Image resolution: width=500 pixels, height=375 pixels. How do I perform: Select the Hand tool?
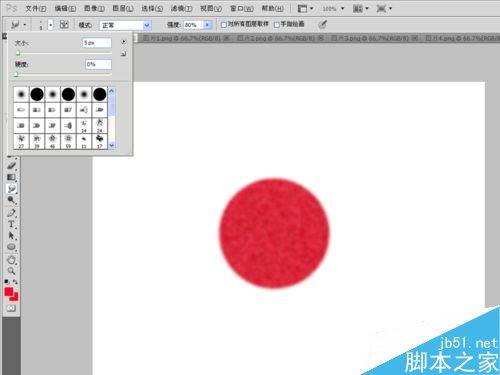pos(11,260)
